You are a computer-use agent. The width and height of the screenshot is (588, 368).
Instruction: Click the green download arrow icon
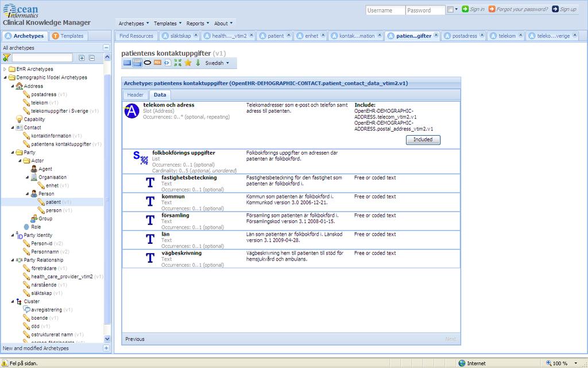click(x=198, y=63)
